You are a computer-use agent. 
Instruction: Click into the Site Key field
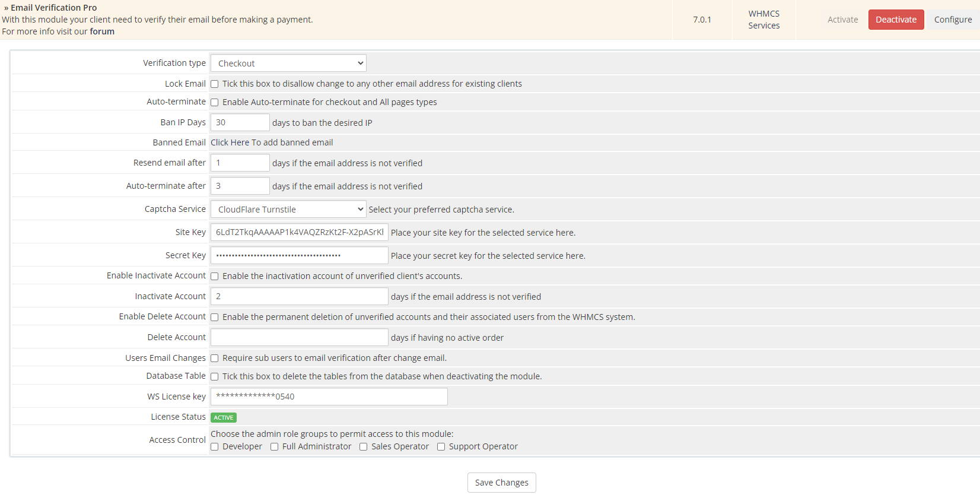click(300, 232)
